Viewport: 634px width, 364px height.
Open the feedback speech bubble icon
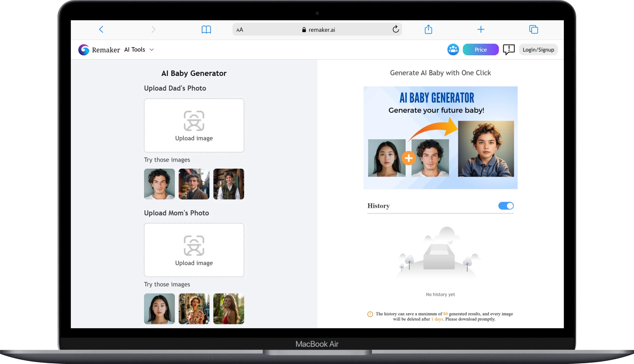coord(509,50)
